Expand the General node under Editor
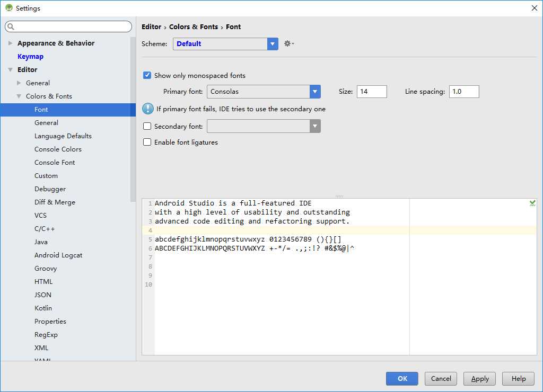This screenshot has height=392, width=543. pyautogui.click(x=19, y=83)
